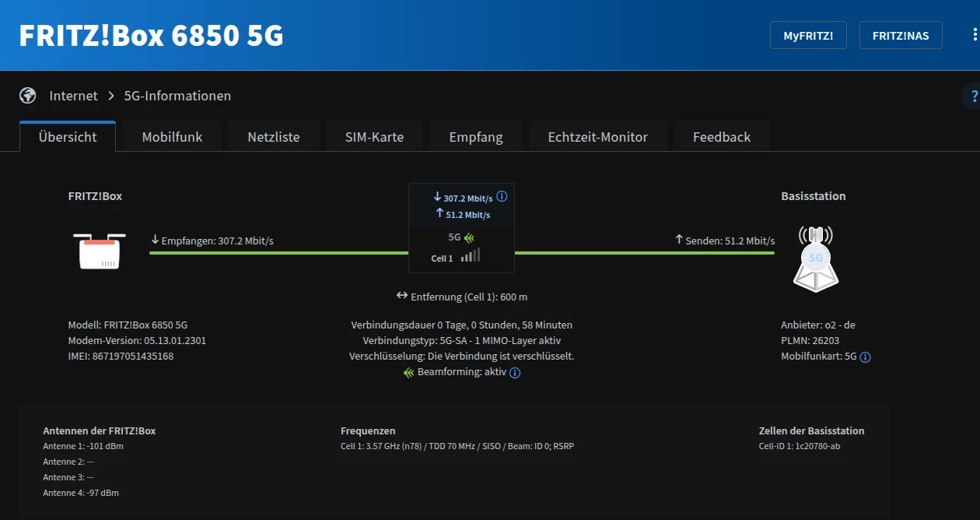Click the info icon next to Mobilfunkart 5G

865,357
